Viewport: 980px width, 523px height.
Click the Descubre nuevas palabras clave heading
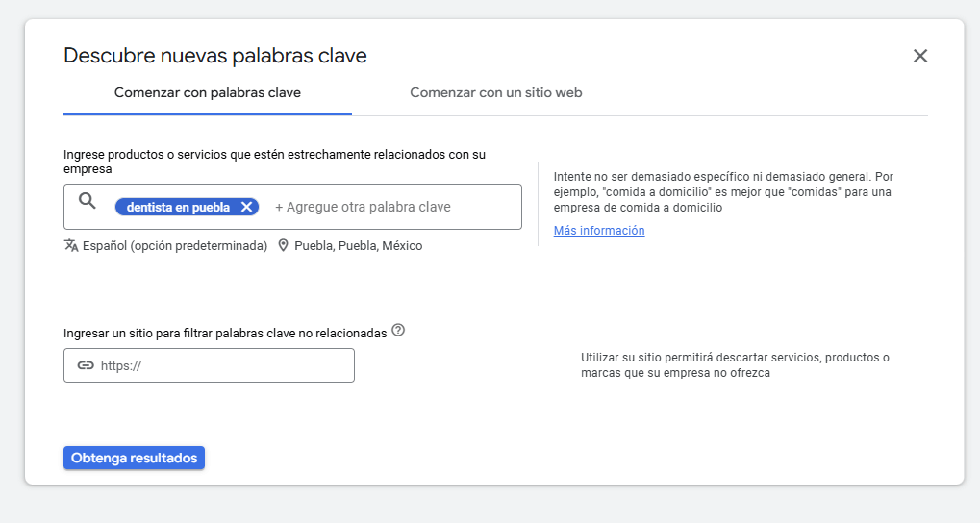tap(215, 56)
